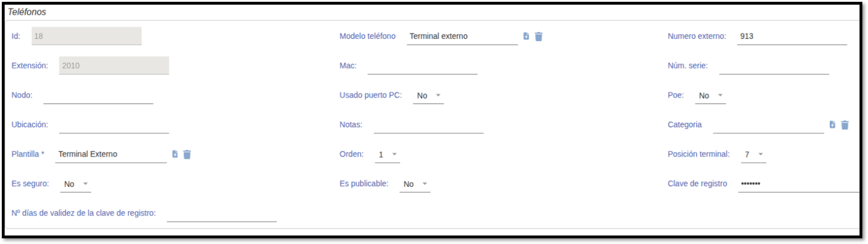Click the Clave de registro password field

click(x=799, y=184)
